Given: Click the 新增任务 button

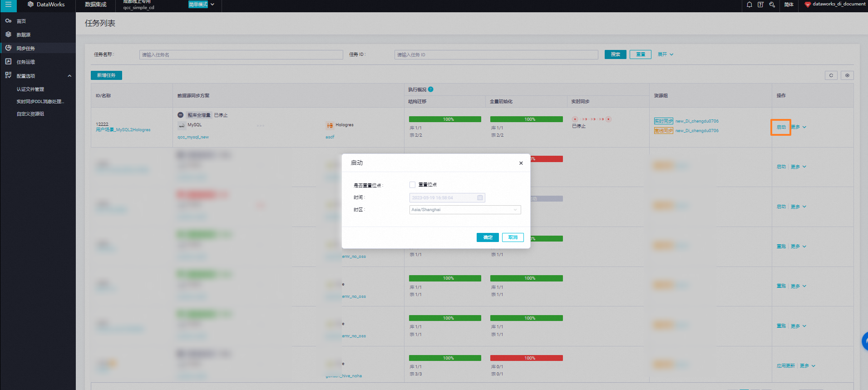Looking at the screenshot, I should (x=106, y=75).
